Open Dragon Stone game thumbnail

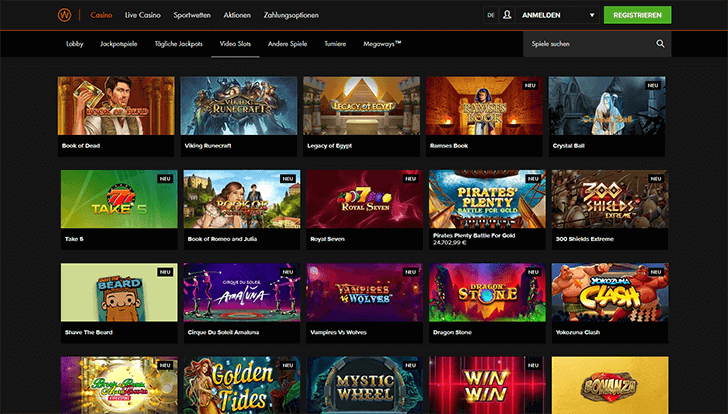[488, 292]
